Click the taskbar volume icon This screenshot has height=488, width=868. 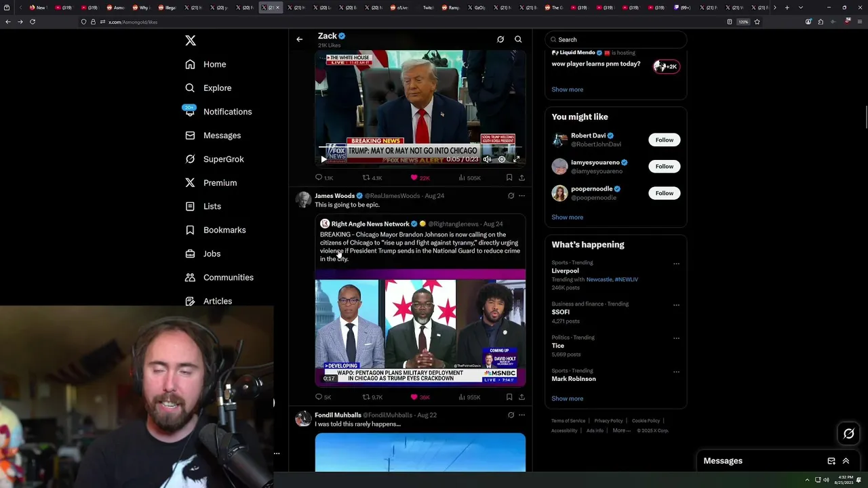pos(826,480)
